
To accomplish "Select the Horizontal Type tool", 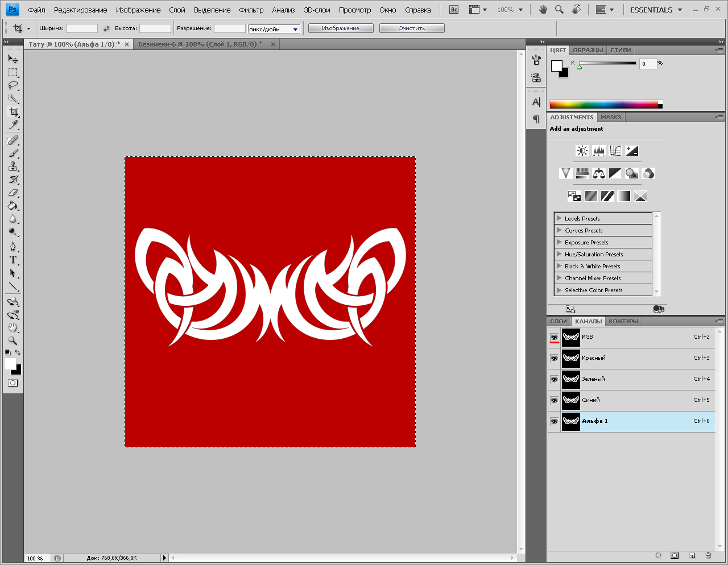I will 13,260.
